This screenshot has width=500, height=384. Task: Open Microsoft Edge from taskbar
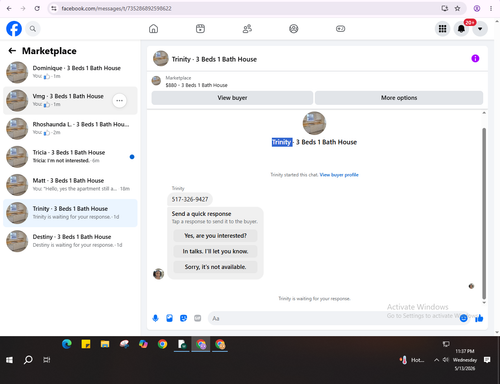coord(67,344)
